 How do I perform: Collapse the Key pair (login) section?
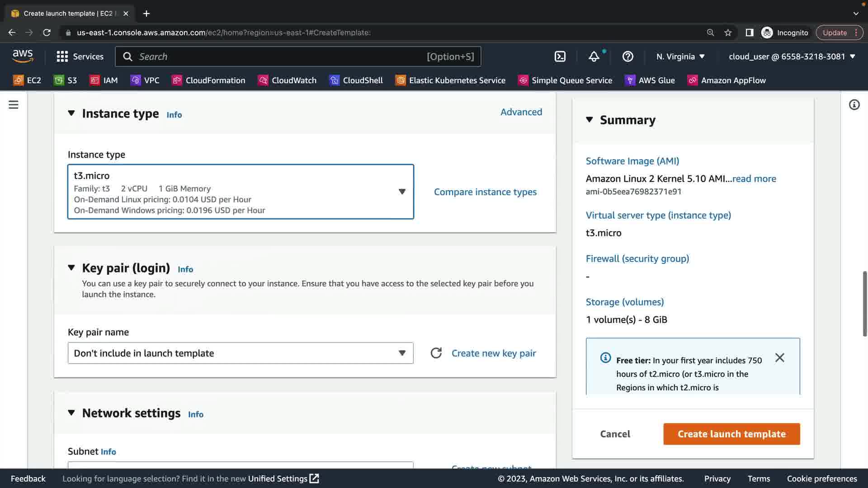(x=71, y=267)
